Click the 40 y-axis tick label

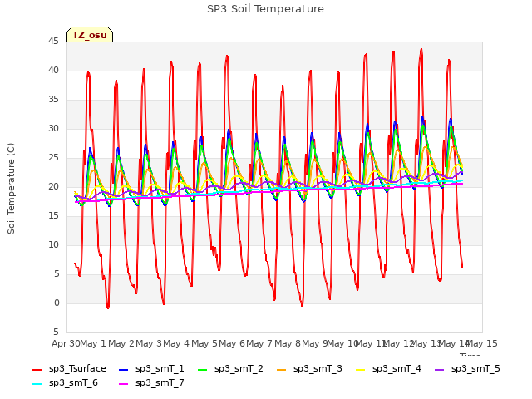coord(53,70)
